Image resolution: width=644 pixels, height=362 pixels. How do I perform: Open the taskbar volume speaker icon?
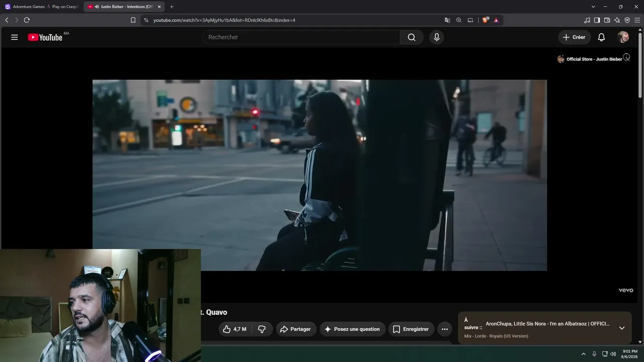click(x=613, y=354)
